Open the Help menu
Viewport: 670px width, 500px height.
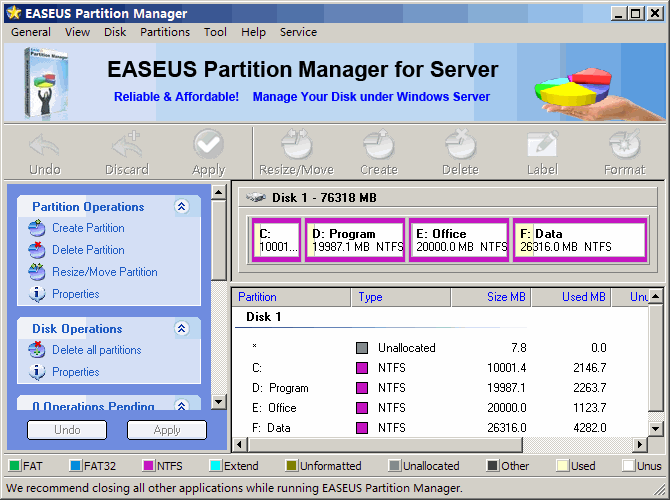coord(253,32)
